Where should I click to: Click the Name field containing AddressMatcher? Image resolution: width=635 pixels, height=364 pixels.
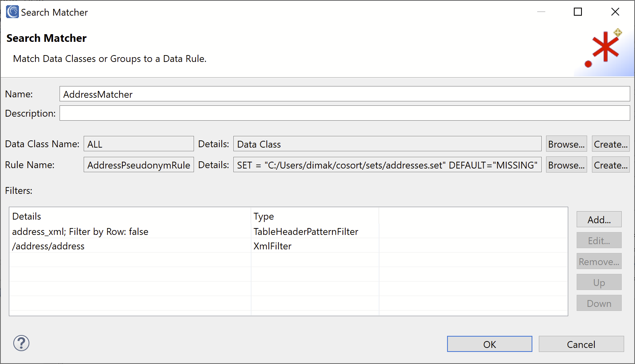click(344, 94)
